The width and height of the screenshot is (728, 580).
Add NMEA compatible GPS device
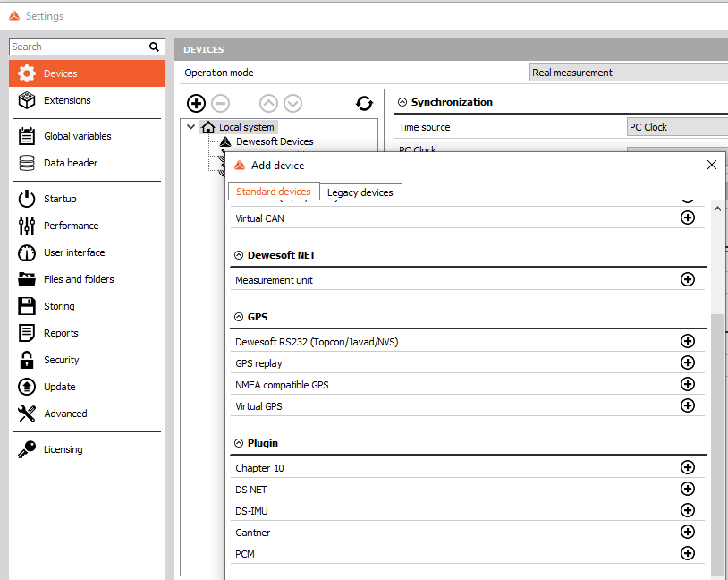pyautogui.click(x=688, y=384)
